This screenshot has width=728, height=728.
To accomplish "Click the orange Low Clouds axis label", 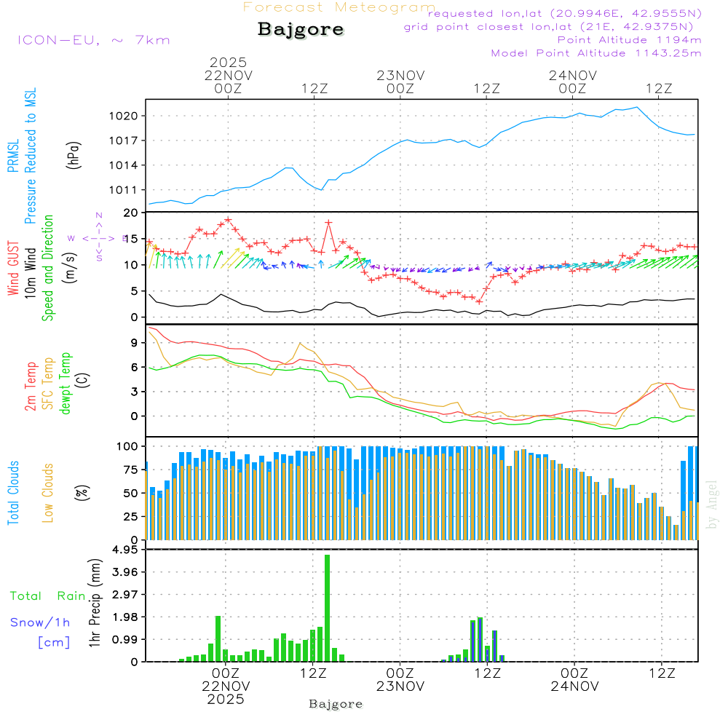I will [x=49, y=493].
